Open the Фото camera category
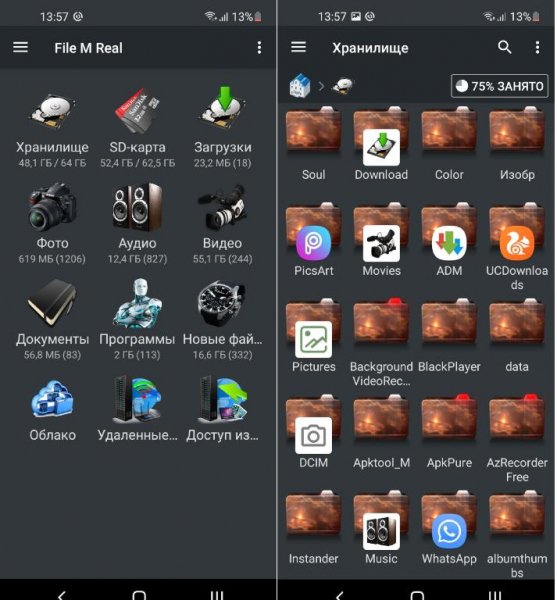The height and width of the screenshot is (600, 557). click(x=52, y=207)
